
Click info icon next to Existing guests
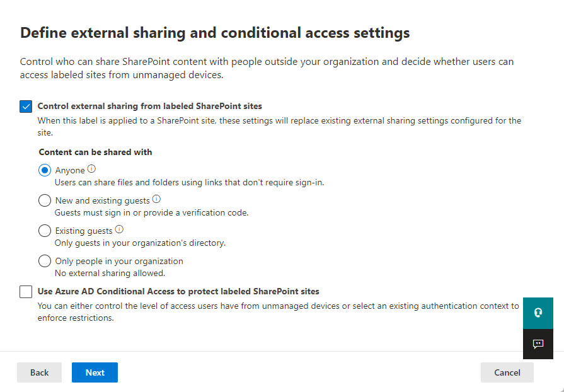(119, 229)
